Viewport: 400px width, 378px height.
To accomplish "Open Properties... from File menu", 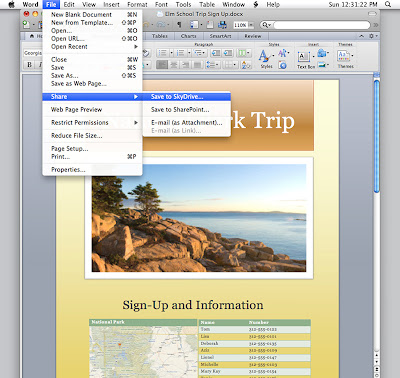I will (x=92, y=170).
